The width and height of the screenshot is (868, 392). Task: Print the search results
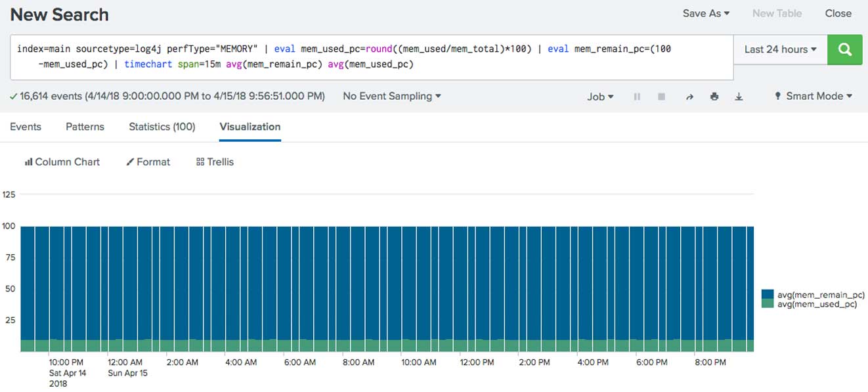(x=714, y=97)
